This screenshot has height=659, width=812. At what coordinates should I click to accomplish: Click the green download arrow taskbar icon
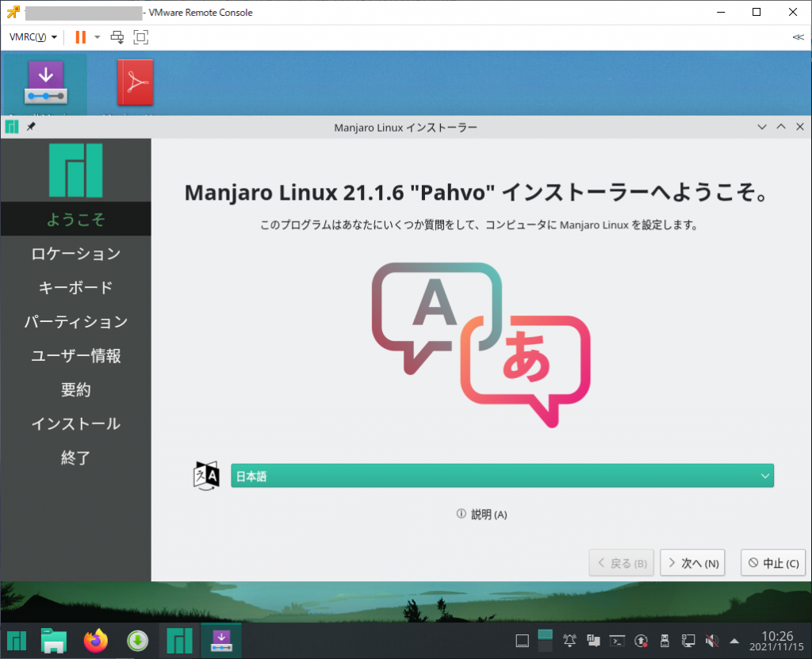138,642
